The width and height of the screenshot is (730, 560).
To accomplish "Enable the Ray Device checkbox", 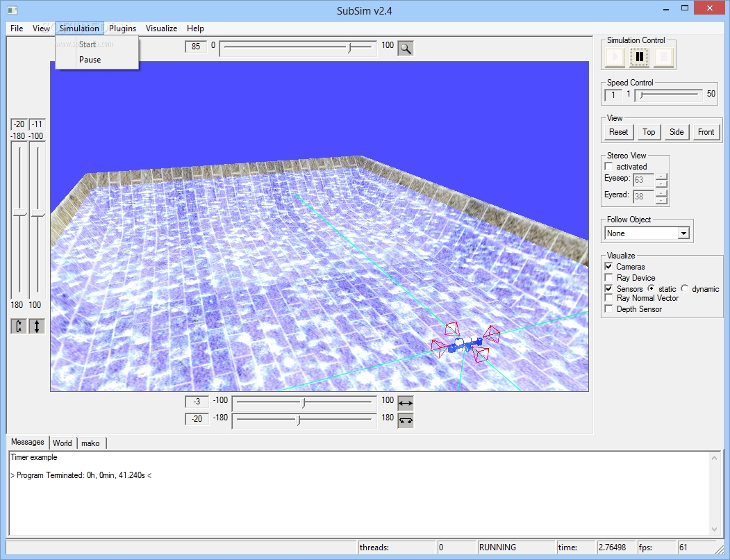I will (608, 278).
